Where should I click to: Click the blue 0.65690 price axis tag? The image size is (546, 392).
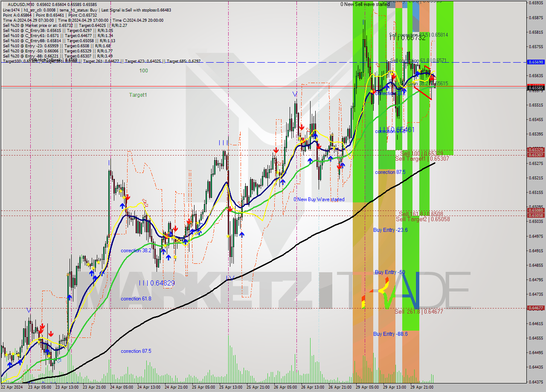tap(536, 62)
